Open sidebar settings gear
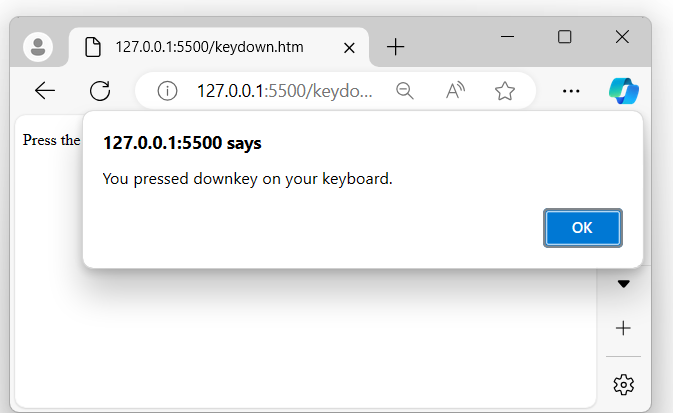The image size is (673, 413). click(623, 384)
